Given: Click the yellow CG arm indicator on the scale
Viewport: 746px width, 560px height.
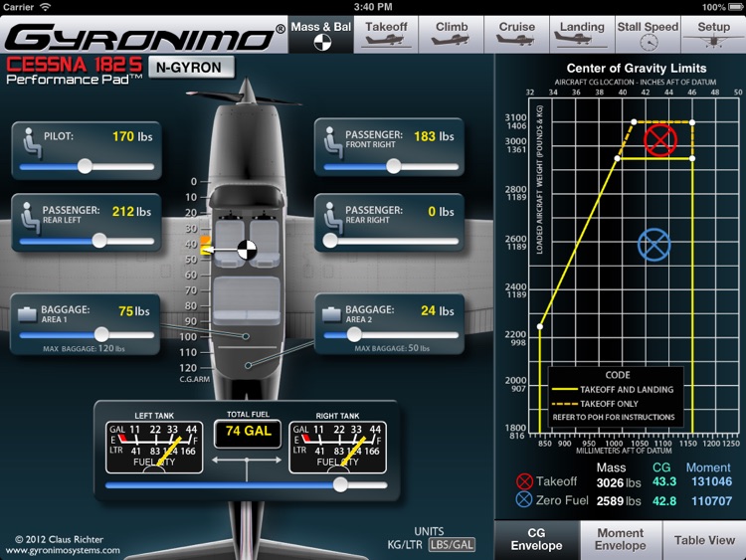Looking at the screenshot, I should tap(205, 251).
